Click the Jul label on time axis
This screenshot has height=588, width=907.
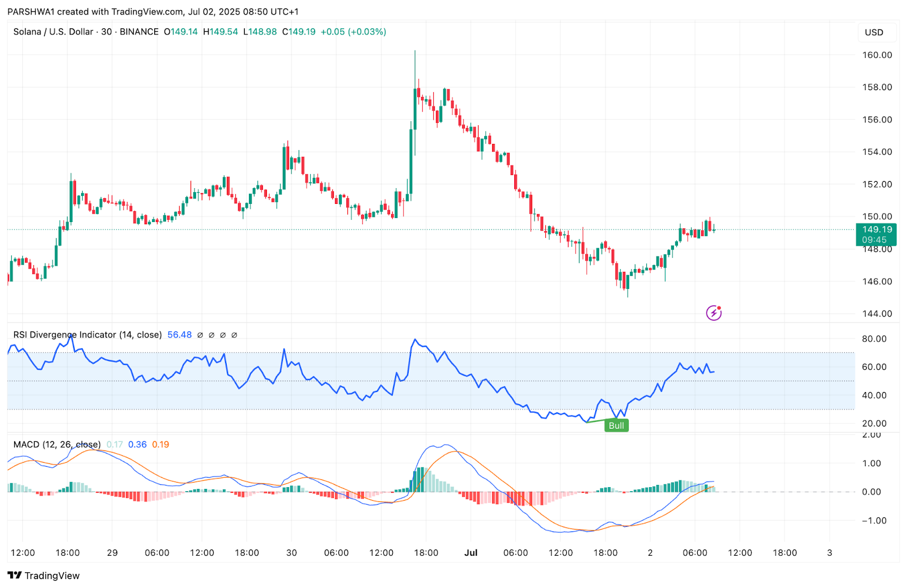tap(471, 553)
